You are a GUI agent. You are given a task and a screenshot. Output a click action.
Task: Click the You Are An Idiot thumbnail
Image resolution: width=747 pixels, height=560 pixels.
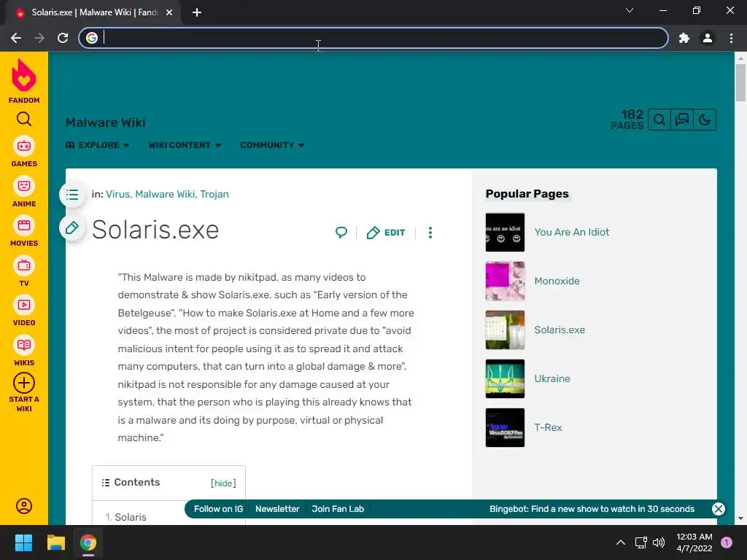505,232
